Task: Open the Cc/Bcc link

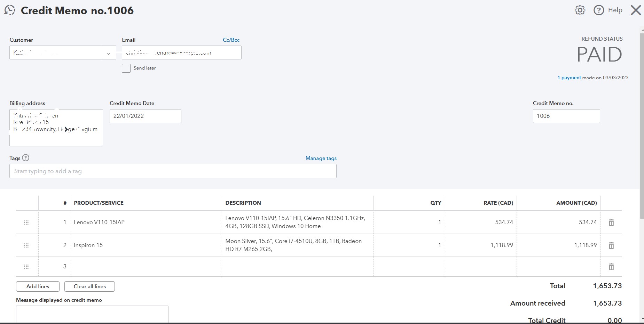Action: [231, 40]
